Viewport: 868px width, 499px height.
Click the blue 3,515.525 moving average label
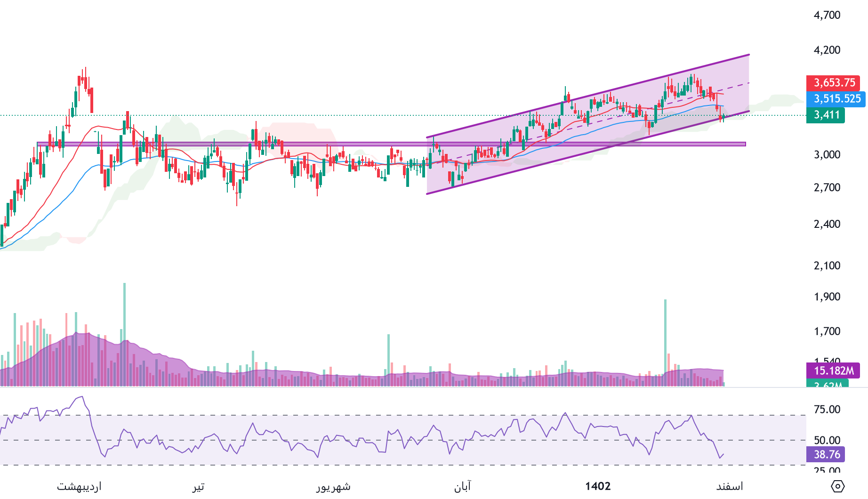pos(836,99)
